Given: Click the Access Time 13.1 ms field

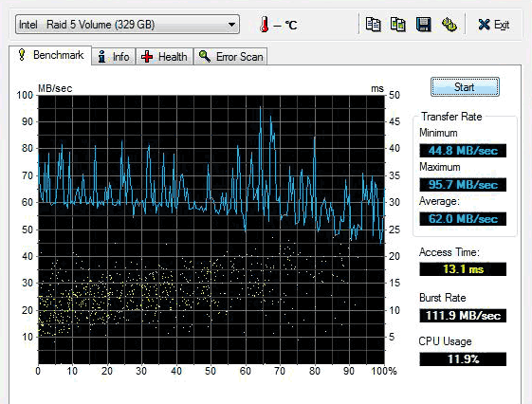Looking at the screenshot, I should tap(463, 269).
